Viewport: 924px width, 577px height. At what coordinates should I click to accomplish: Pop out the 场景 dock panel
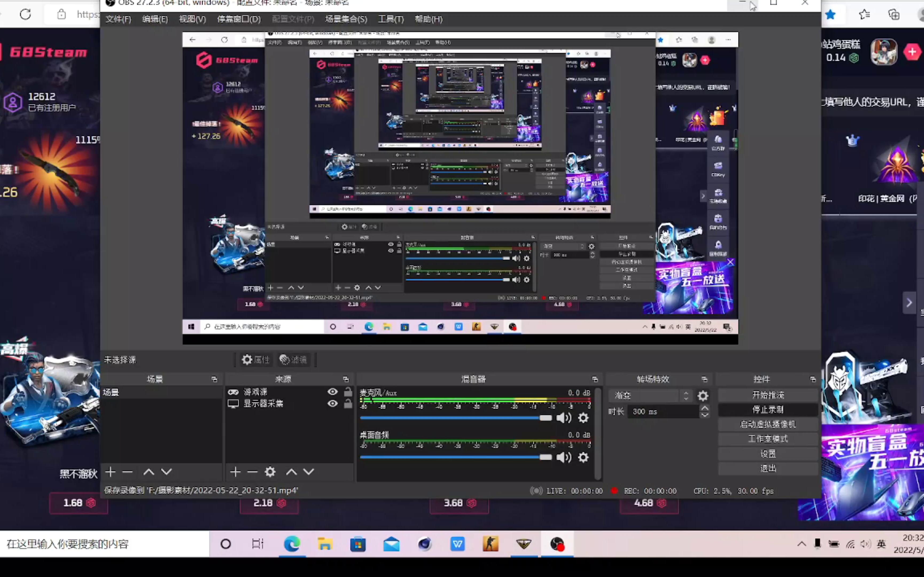tap(214, 379)
